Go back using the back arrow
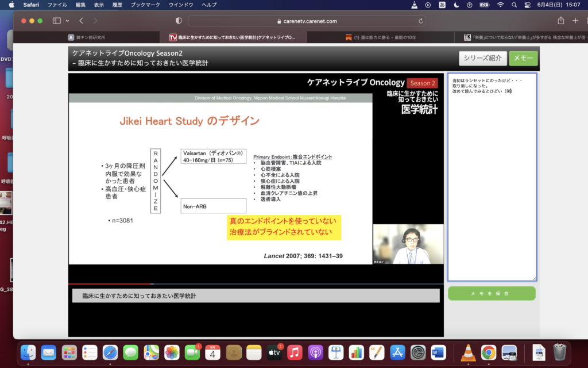588x368 pixels. 80,20
